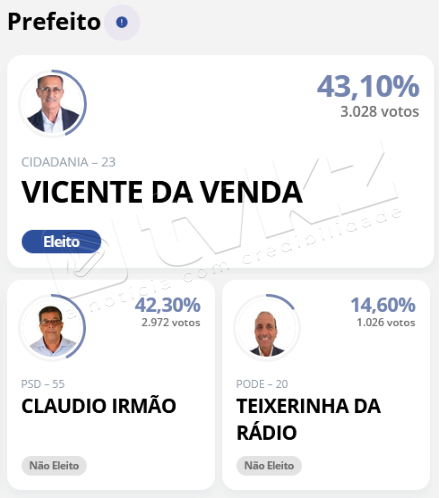Click the 1.026 votos count
448x498 pixels.
[386, 322]
